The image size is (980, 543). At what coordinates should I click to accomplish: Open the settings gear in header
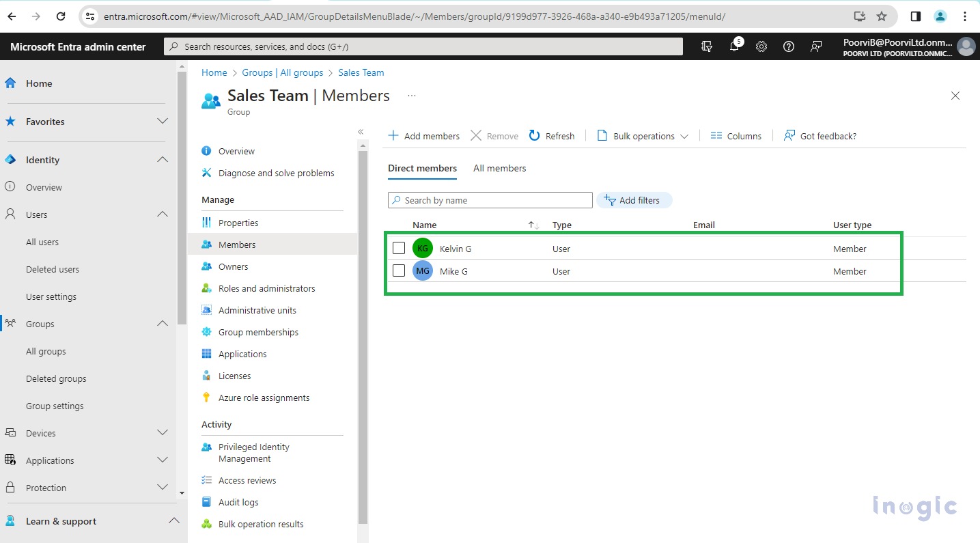[761, 46]
